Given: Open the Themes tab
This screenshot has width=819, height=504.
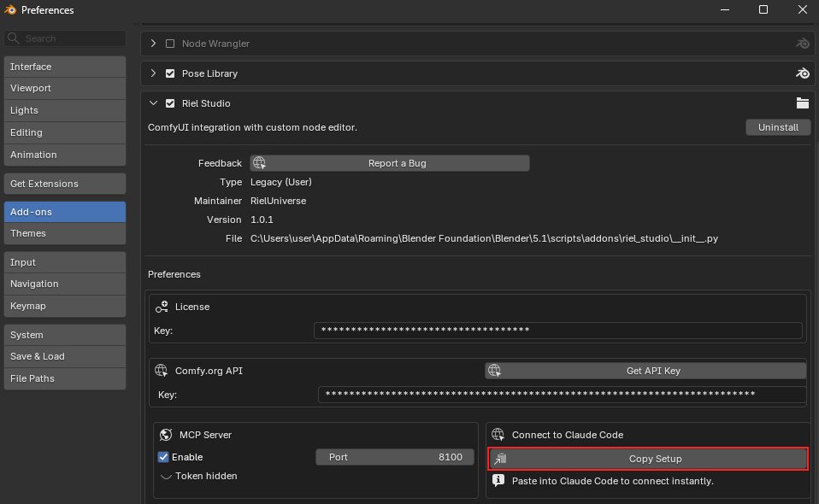Looking at the screenshot, I should tap(65, 233).
